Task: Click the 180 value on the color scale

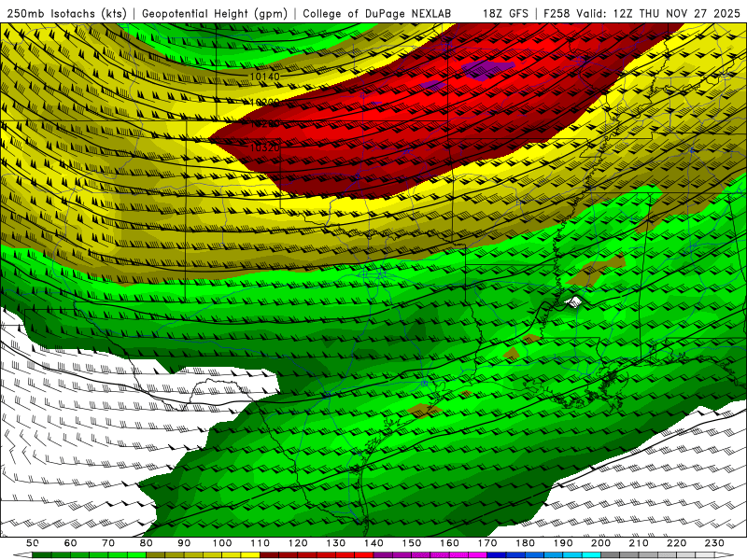Action: [x=525, y=543]
